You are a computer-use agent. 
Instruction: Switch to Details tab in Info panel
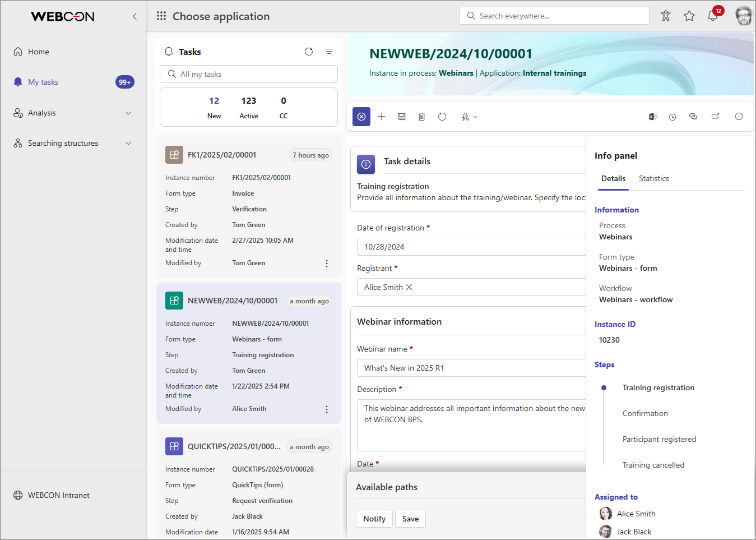[613, 178]
